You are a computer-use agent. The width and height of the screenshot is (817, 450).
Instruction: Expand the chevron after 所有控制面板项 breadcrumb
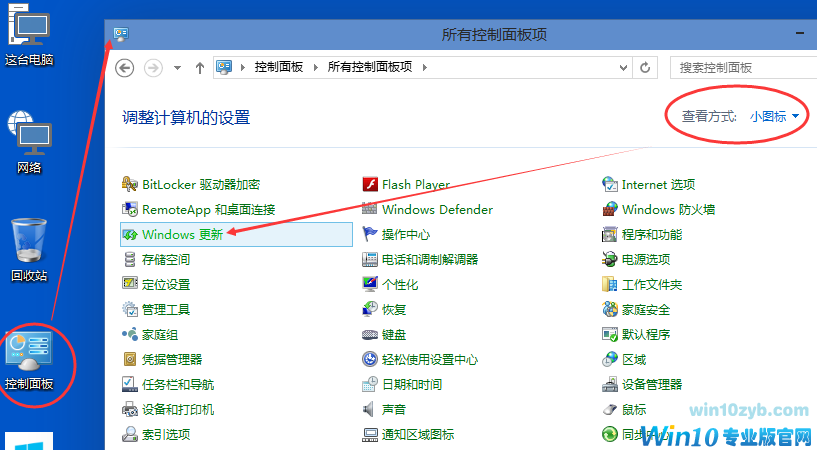(425, 68)
